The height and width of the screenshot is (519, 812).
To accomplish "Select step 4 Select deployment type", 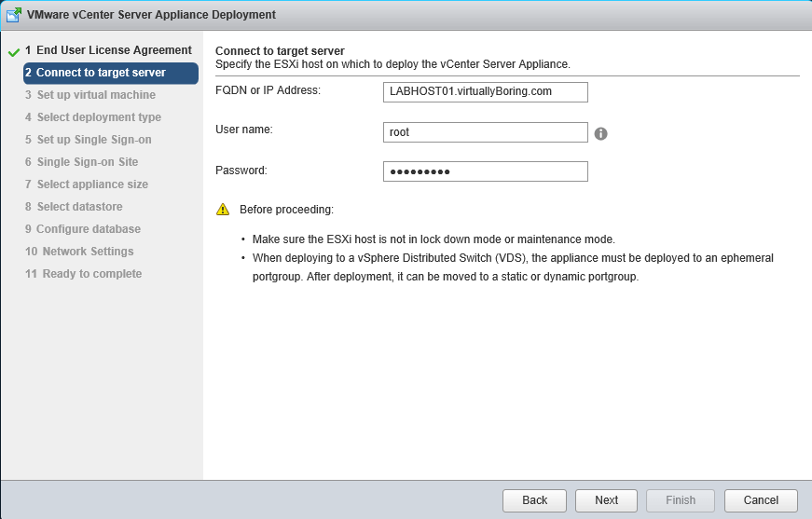I will pyautogui.click(x=99, y=117).
